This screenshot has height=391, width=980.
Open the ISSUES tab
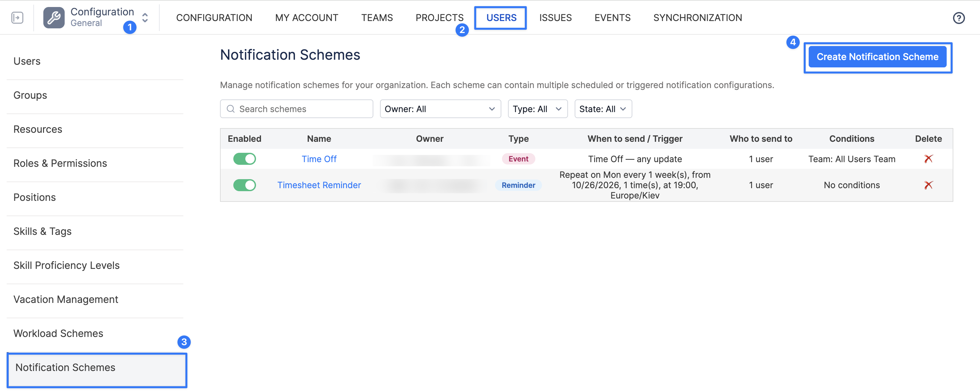[x=555, y=17]
